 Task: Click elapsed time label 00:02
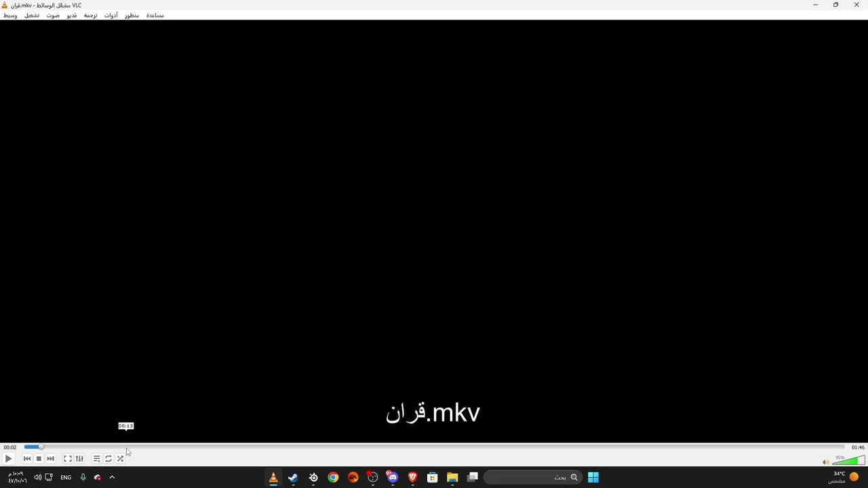[x=9, y=447]
